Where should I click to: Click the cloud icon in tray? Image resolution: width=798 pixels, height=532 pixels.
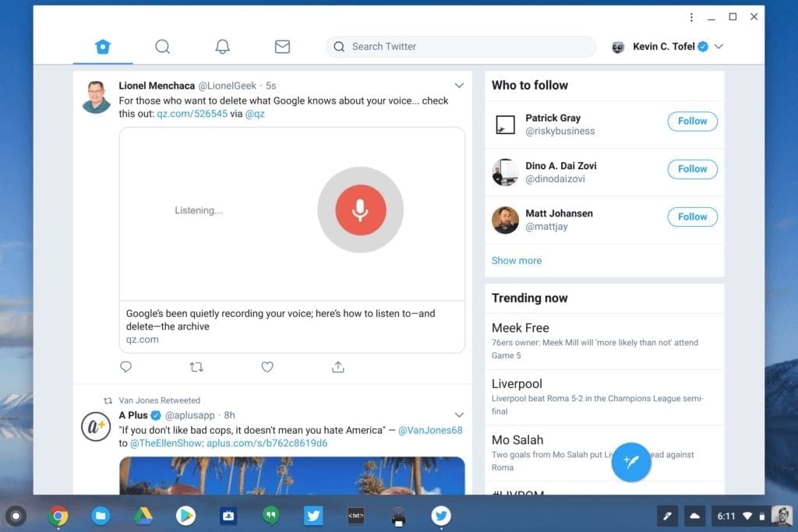point(694,516)
